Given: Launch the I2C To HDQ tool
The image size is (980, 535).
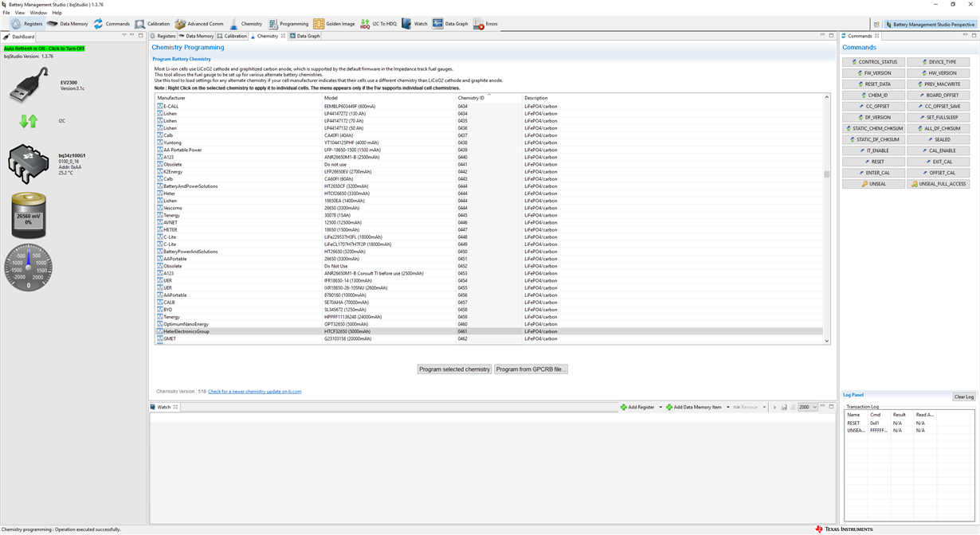Looking at the screenshot, I should pyautogui.click(x=378, y=24).
